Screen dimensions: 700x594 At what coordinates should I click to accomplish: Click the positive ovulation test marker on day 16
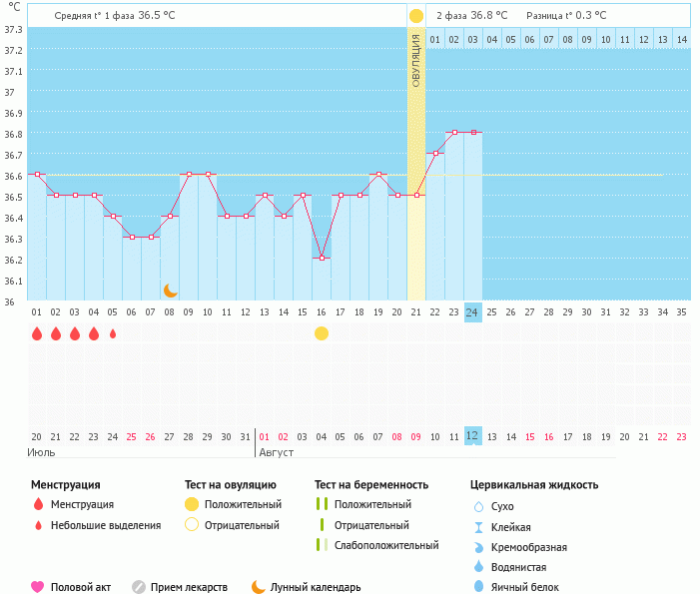click(x=322, y=333)
